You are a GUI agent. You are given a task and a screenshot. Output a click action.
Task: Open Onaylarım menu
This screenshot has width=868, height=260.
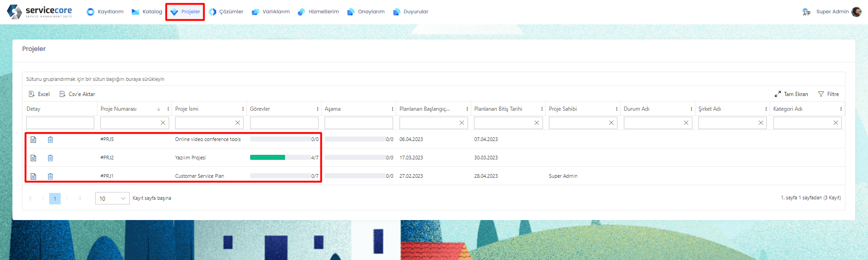point(366,12)
